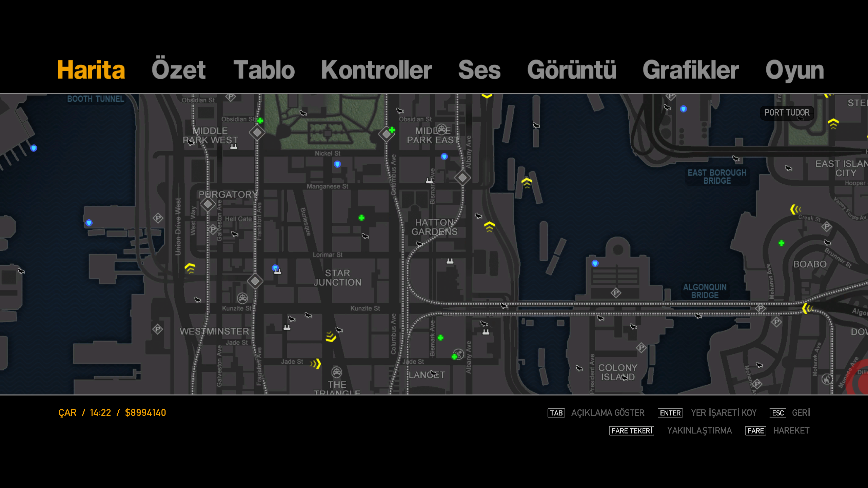Select the EAST BOROUGH BRIDGE label

717,177
